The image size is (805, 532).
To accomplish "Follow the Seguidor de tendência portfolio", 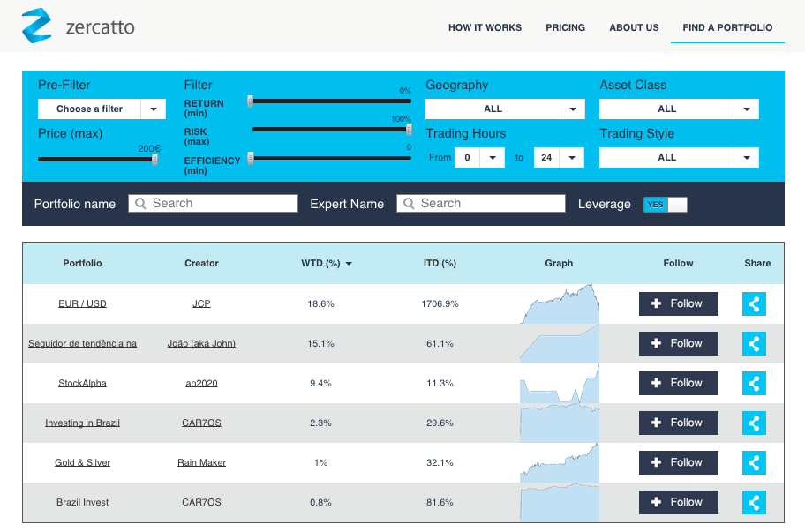I will pos(678,343).
